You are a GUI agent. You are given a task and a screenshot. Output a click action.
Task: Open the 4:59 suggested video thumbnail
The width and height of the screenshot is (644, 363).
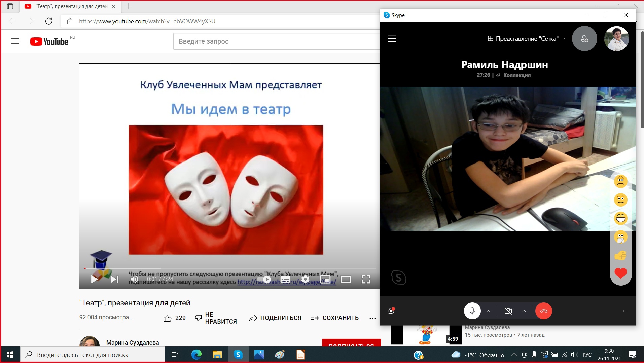[x=426, y=335]
